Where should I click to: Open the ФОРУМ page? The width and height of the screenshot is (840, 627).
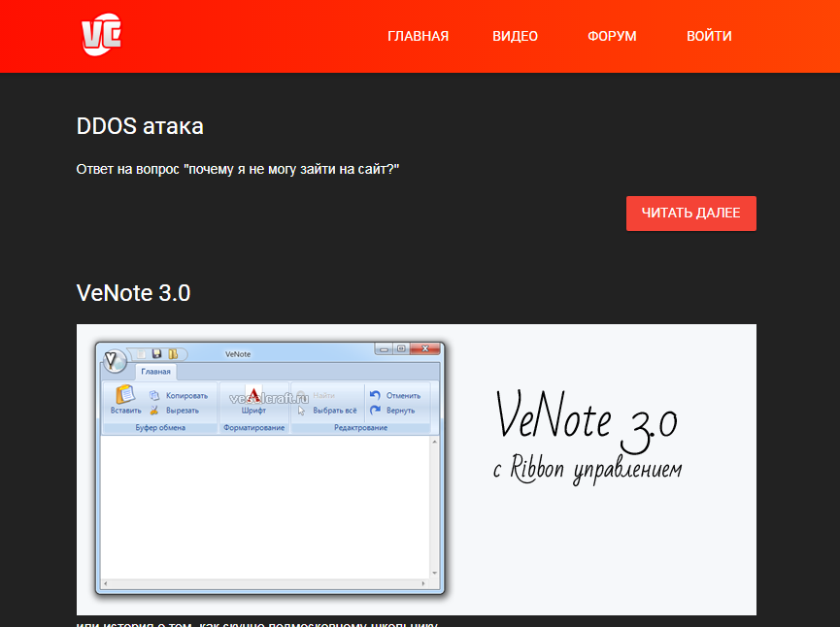(x=612, y=36)
